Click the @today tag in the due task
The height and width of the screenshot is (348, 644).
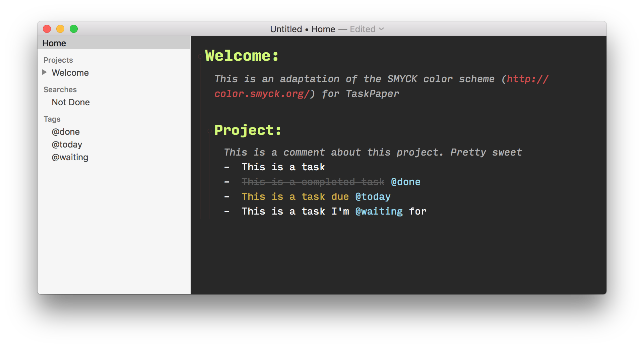click(373, 196)
